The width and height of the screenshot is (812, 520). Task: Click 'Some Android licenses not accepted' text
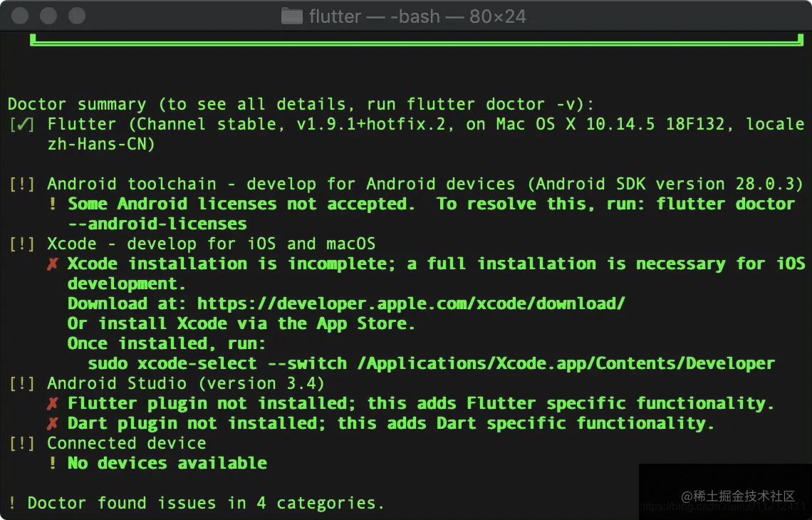click(x=241, y=204)
